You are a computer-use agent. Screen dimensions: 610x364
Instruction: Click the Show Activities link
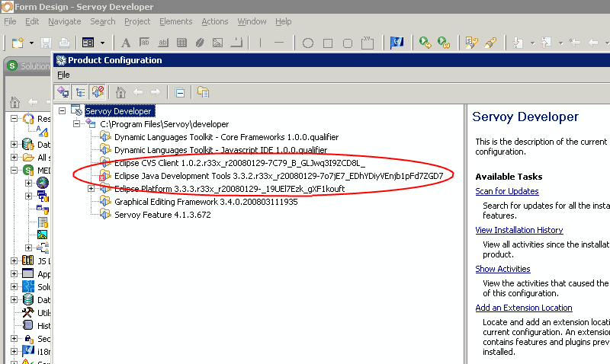[x=502, y=269]
